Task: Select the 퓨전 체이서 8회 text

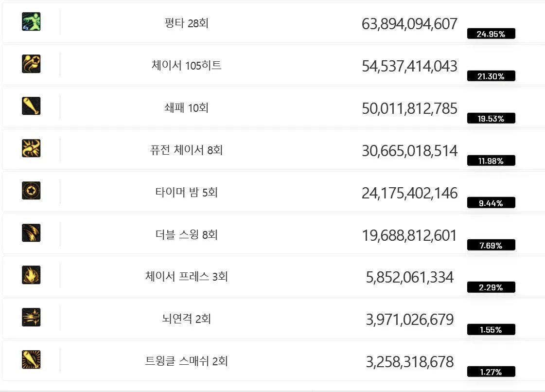Action: (187, 150)
